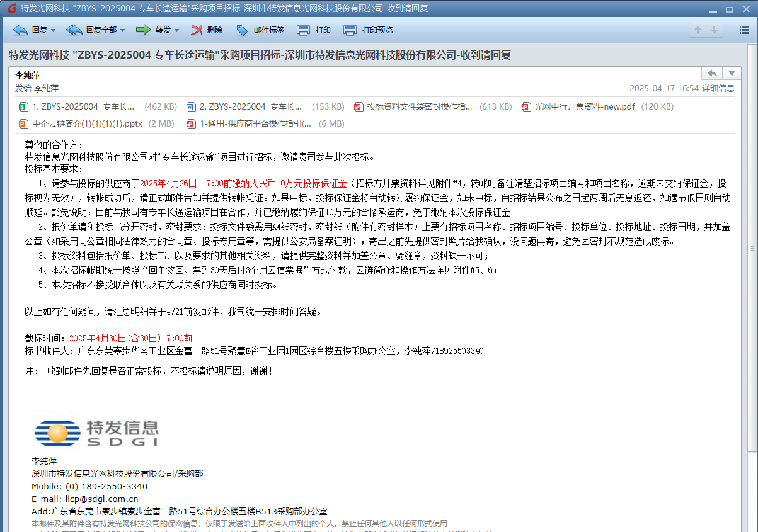Click the line 5、本次招标不接受联合体
The width and height of the screenshot is (758, 532).
click(x=158, y=285)
